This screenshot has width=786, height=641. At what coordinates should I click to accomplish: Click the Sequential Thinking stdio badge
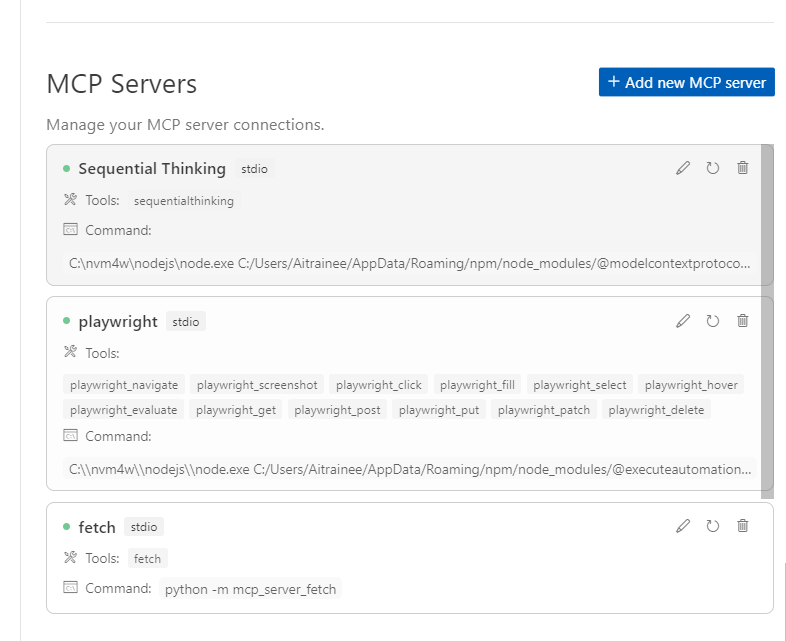tap(254, 169)
